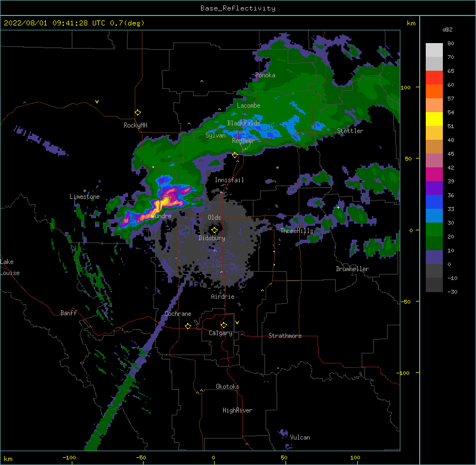Click the Ponoka city label
Image resolution: width=476 pixels, height=465 pixels.
click(265, 75)
